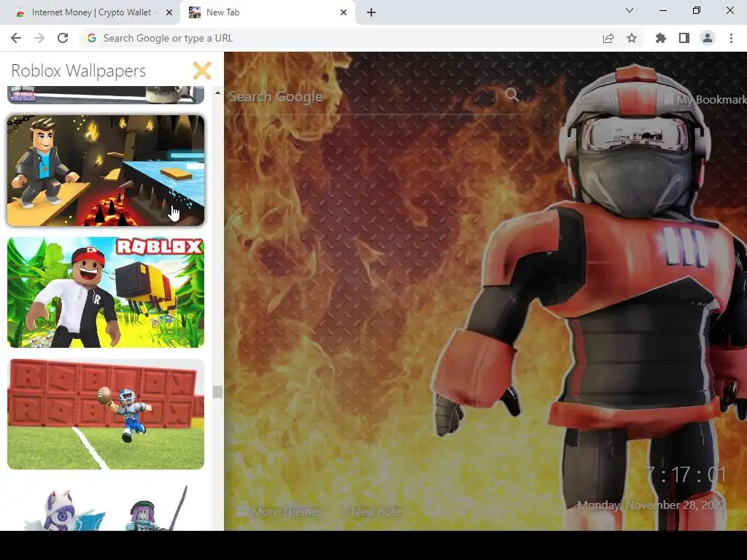Image resolution: width=747 pixels, height=560 pixels.
Task: Share this page icon
Action: tap(608, 39)
